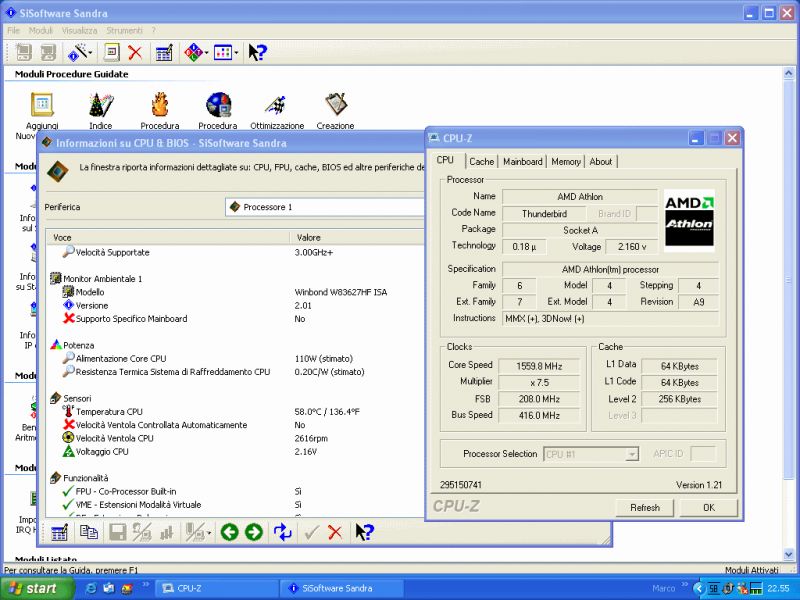Click the help pointer icon in Sandra main toolbar
Screen dimensions: 800x600
pos(257,52)
